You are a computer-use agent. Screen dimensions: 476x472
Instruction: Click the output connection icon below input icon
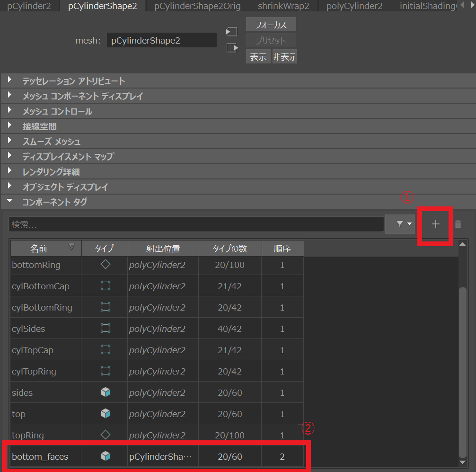[x=232, y=48]
